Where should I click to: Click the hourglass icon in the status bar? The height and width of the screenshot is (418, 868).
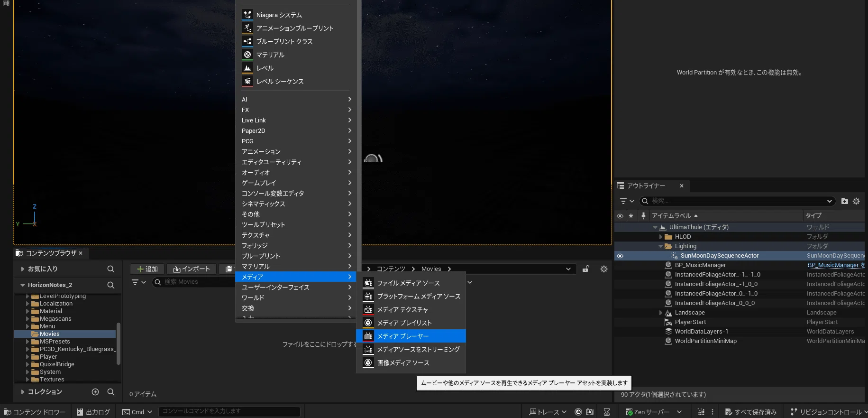(x=607, y=412)
